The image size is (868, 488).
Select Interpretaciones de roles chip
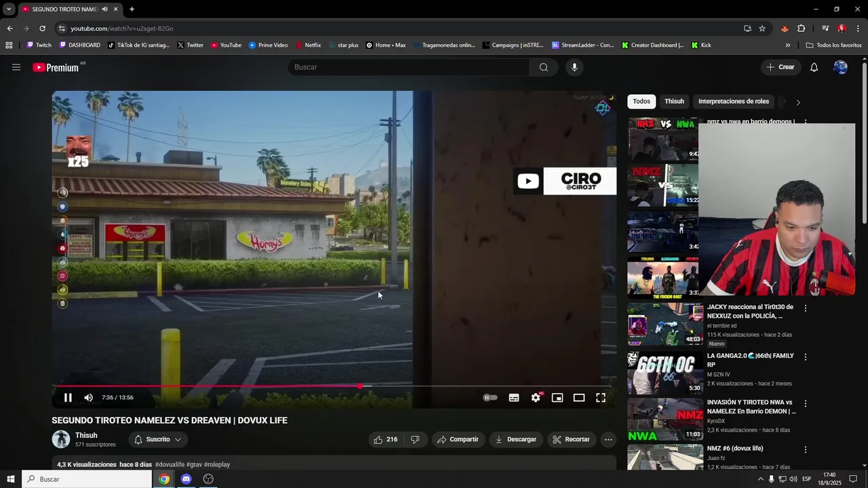[734, 102]
